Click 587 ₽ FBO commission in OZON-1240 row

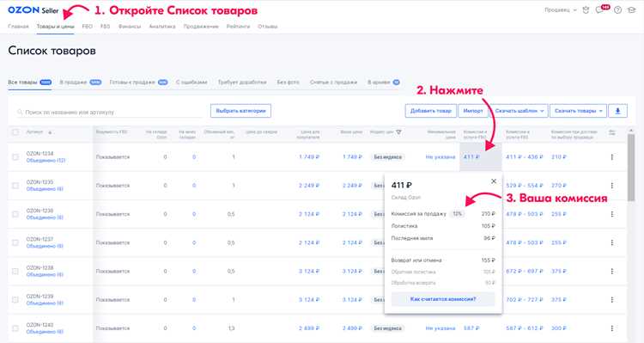coord(471,328)
